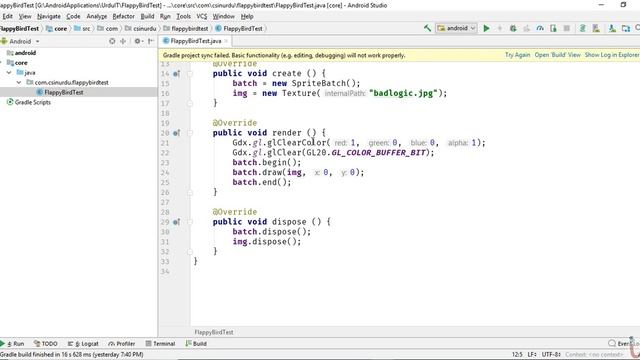The height and width of the screenshot is (360, 640).
Task: Open the AVD Manager icon
Action: point(596,28)
